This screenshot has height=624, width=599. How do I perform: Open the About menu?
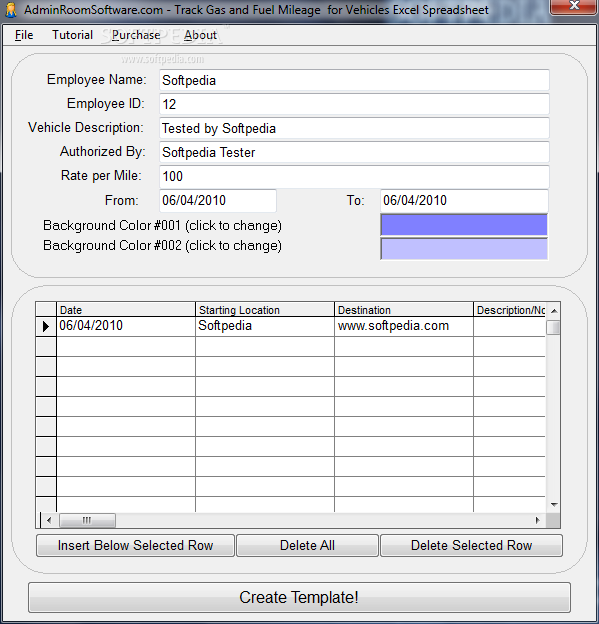[x=200, y=35]
